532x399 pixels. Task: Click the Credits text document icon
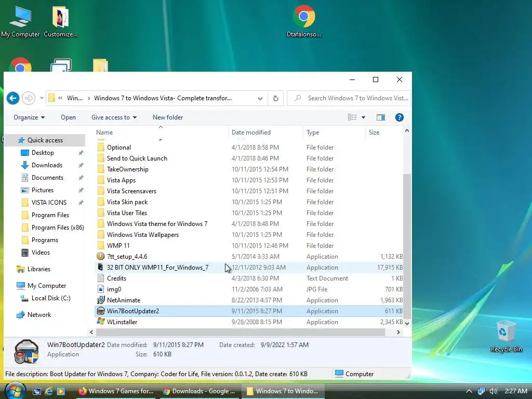100,278
